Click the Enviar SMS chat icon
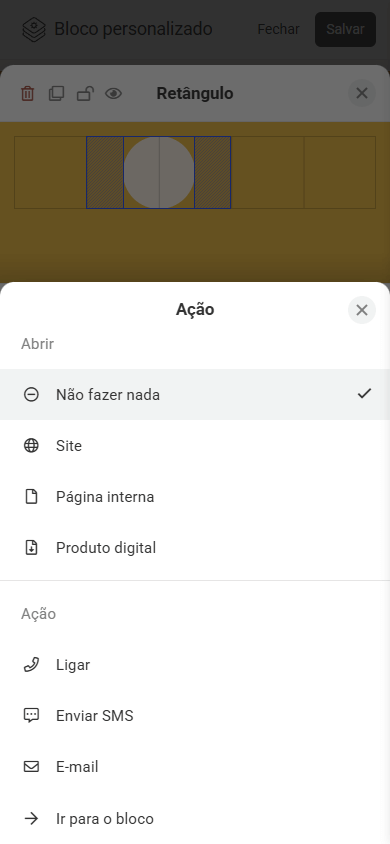 pyautogui.click(x=31, y=715)
